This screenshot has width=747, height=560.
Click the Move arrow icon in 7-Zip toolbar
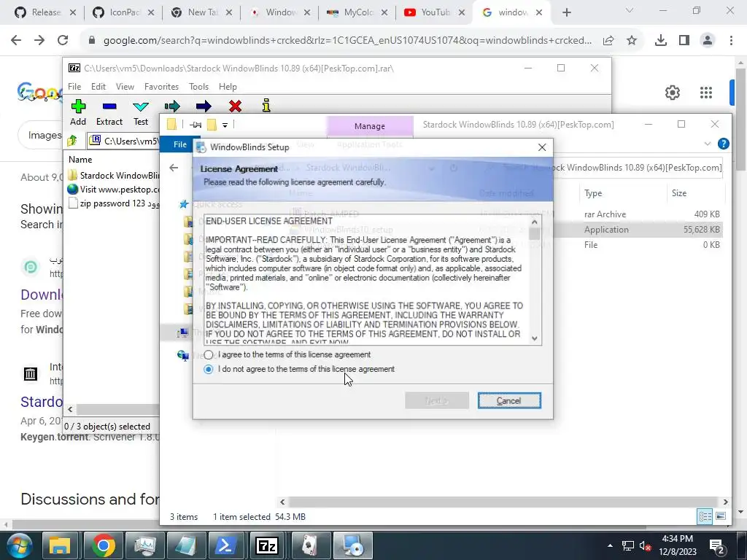click(204, 106)
